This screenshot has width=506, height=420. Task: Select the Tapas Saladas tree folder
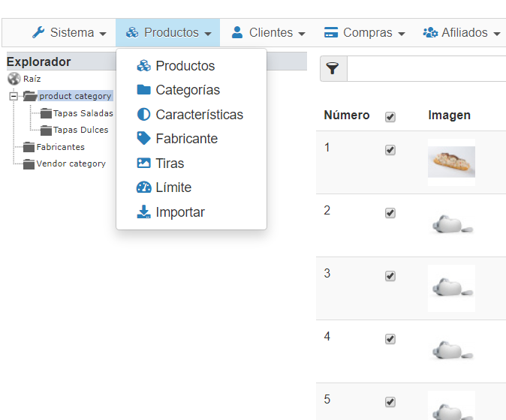coord(83,113)
